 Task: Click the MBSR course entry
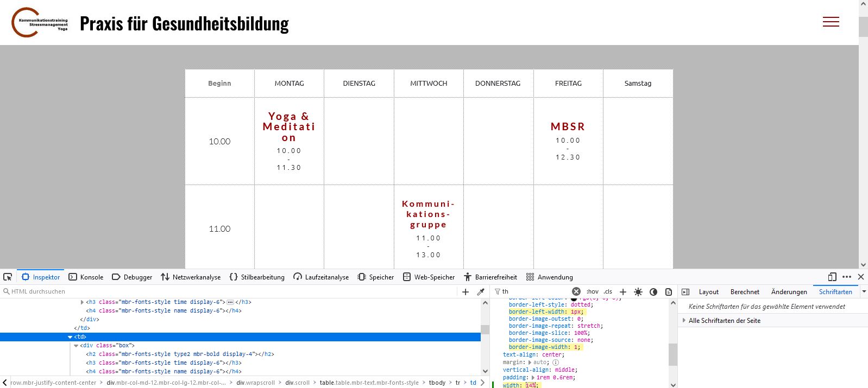click(568, 141)
